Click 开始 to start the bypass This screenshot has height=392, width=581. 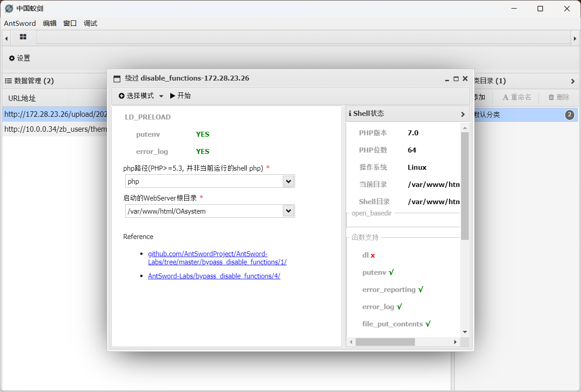click(x=180, y=96)
